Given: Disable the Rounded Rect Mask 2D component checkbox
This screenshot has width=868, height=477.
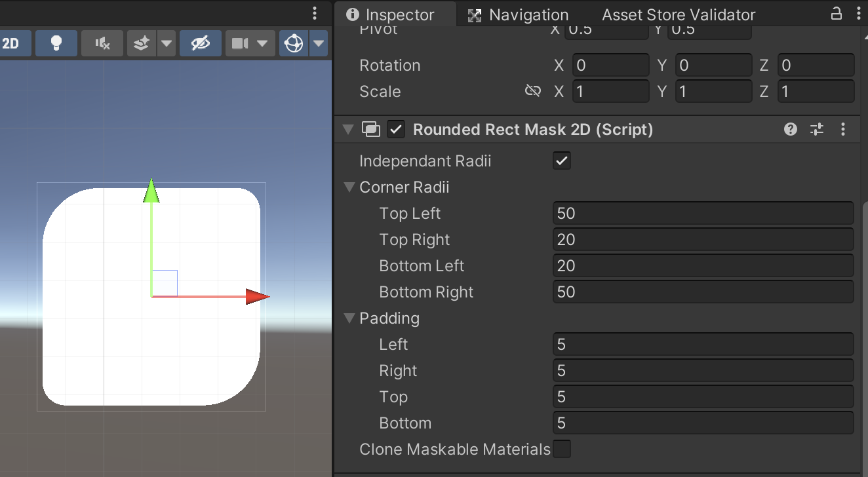Looking at the screenshot, I should (x=396, y=130).
